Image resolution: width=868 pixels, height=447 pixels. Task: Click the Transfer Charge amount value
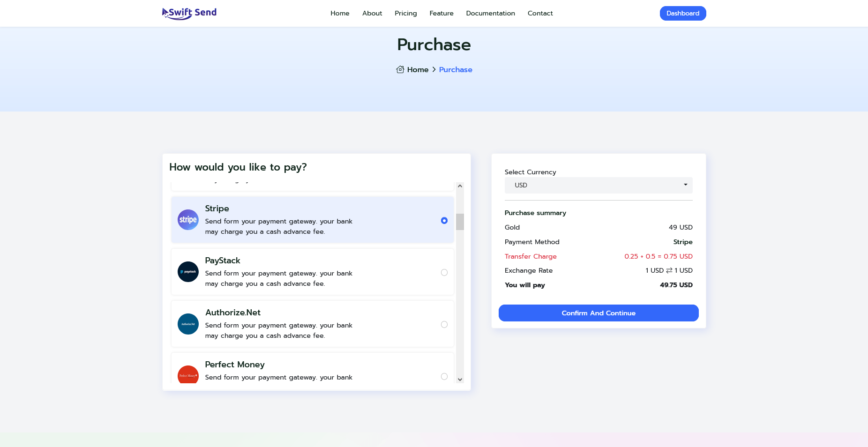[658, 256]
